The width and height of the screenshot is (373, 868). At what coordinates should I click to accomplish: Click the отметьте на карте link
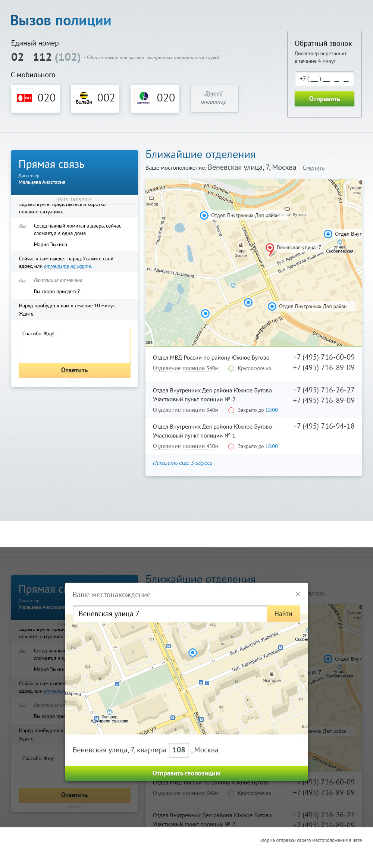point(68,266)
